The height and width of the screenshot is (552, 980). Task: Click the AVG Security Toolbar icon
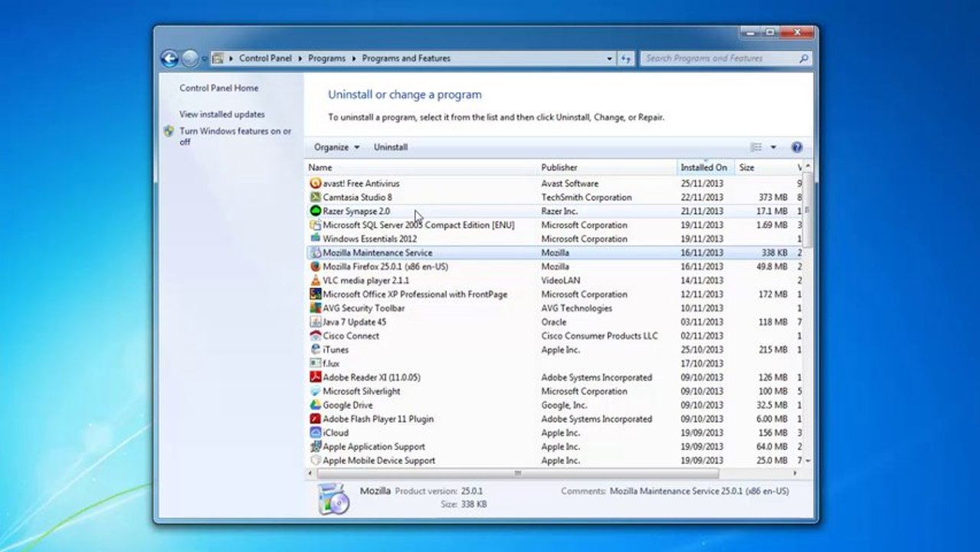(x=315, y=307)
